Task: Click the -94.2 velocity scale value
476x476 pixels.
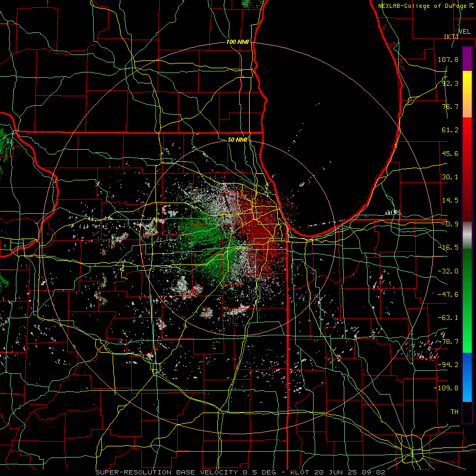Action: 448,365
